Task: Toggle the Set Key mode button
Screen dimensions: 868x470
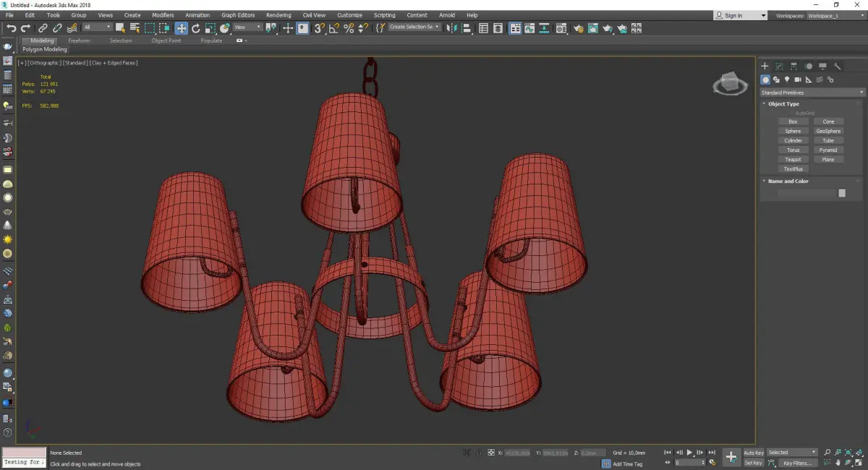Action: (x=754, y=463)
